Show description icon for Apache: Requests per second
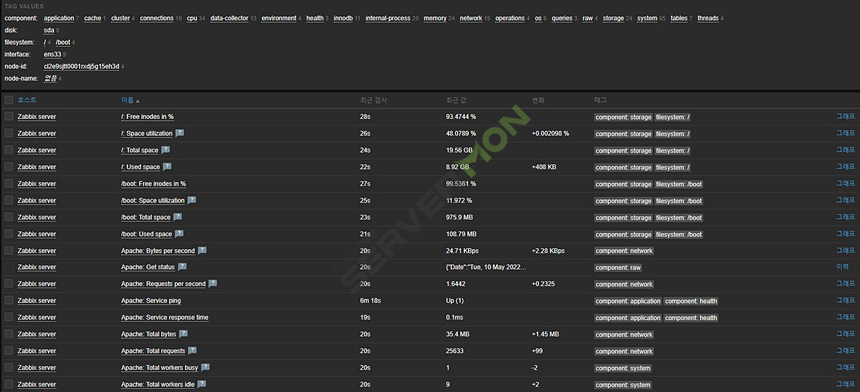The width and height of the screenshot is (860, 392). pyautogui.click(x=213, y=284)
